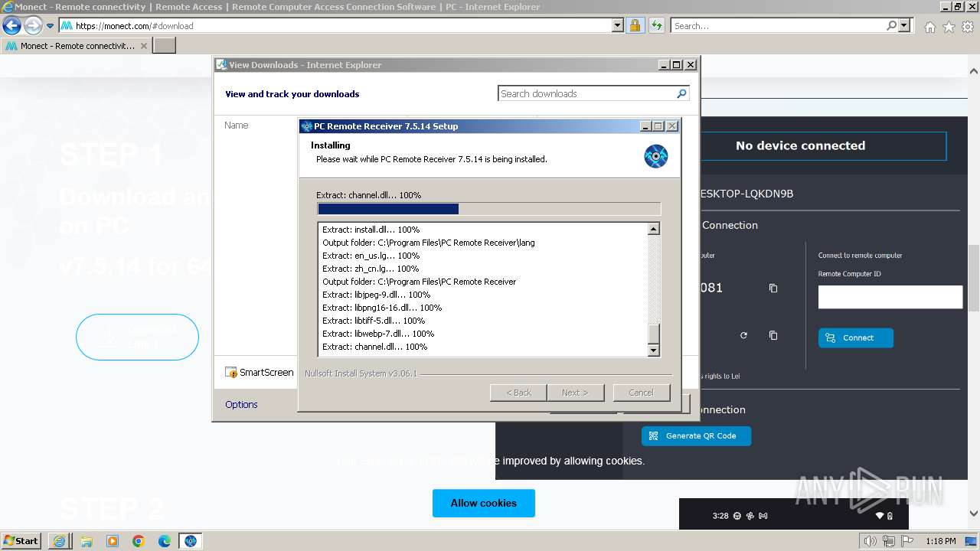Open the Tools gear icon
The width and height of the screenshot is (980, 551).
pyautogui.click(x=968, y=27)
